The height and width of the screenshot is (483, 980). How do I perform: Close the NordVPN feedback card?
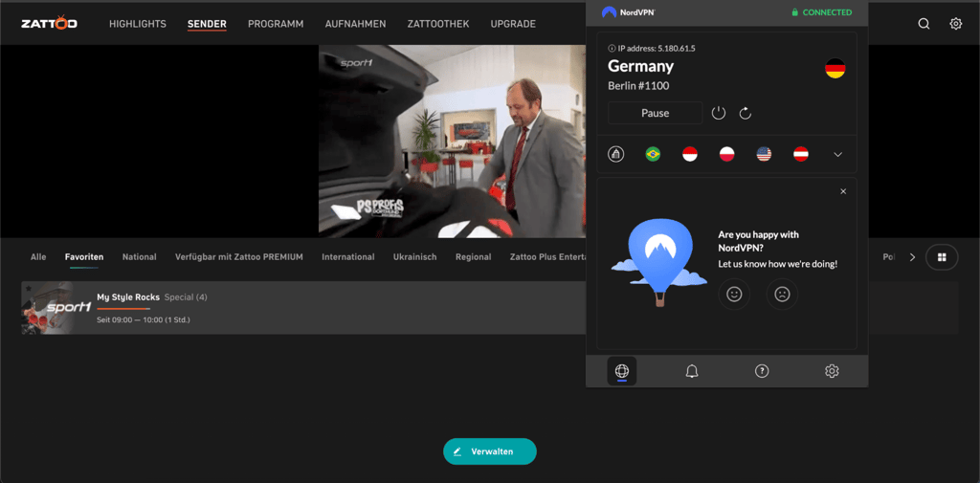(x=843, y=191)
